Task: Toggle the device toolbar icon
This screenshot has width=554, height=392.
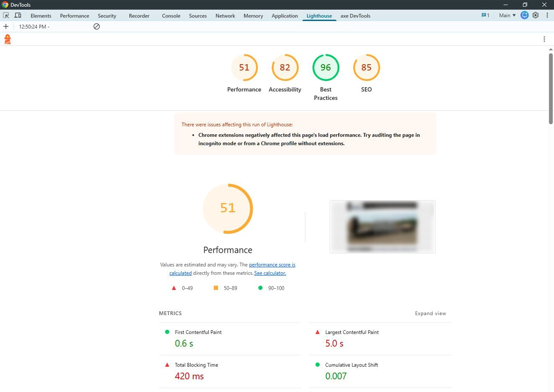Action: 18,15
